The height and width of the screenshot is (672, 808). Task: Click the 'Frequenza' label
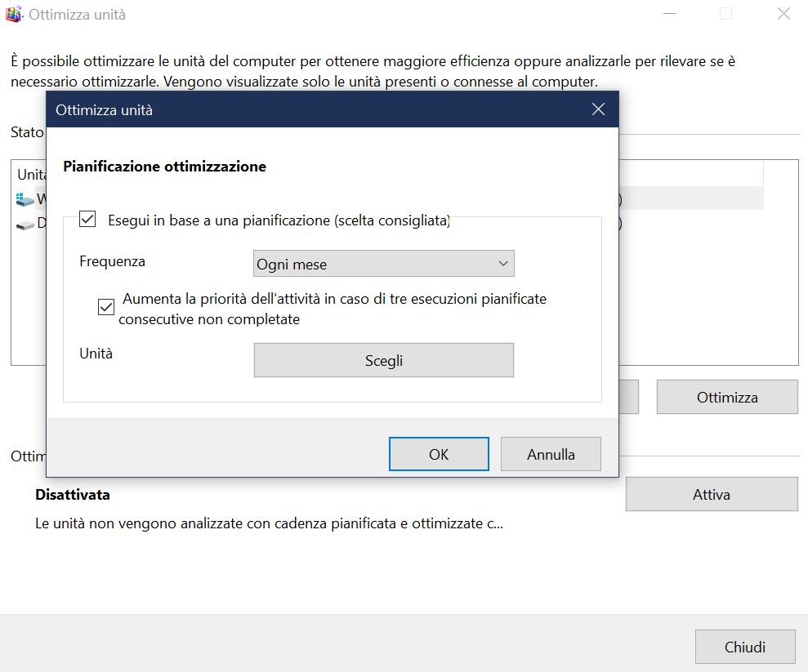click(113, 261)
